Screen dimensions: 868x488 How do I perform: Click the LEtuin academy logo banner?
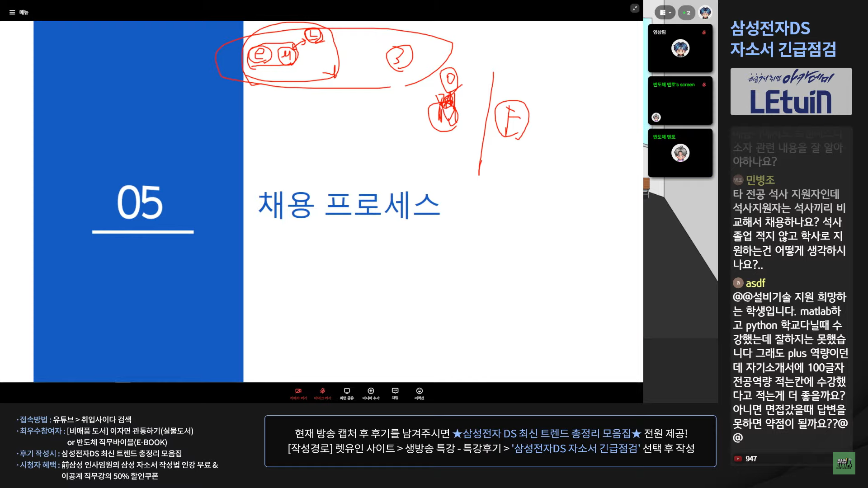(791, 92)
